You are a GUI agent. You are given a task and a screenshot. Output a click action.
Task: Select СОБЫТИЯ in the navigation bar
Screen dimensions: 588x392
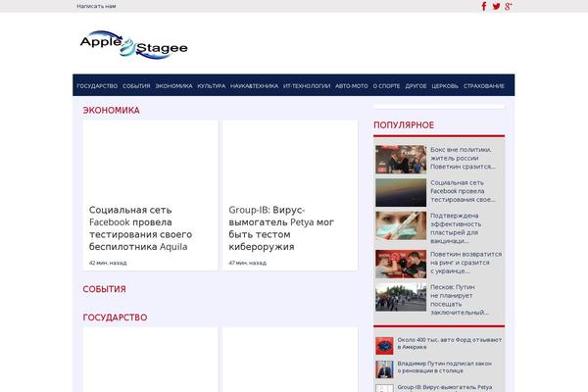pyautogui.click(x=136, y=86)
